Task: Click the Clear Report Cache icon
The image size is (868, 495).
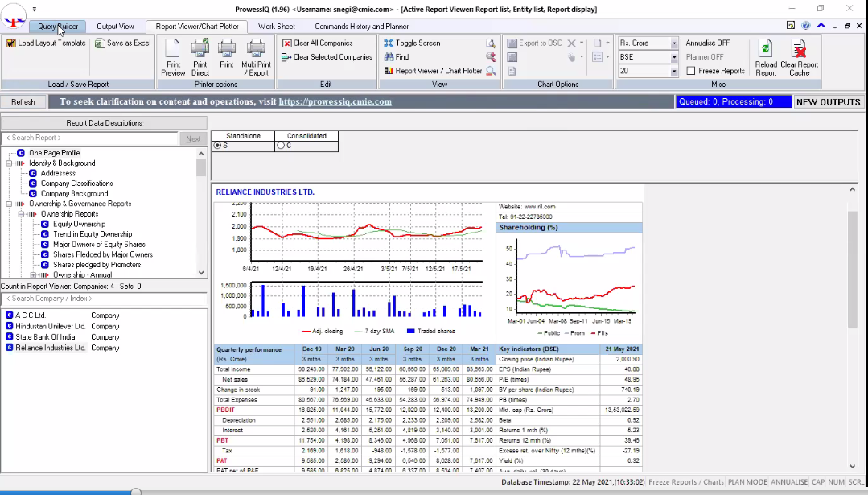Action: [799, 50]
